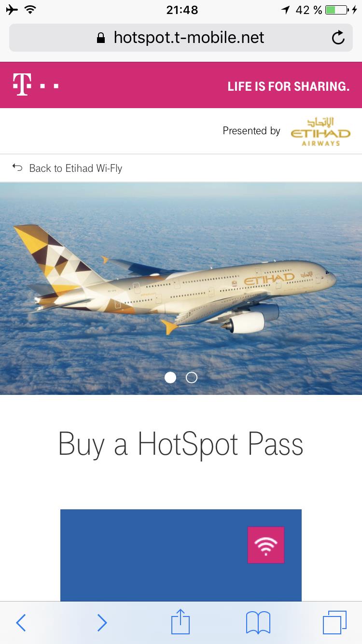Open the bookmarks book icon
The height and width of the screenshot is (644, 362).
[258, 622]
